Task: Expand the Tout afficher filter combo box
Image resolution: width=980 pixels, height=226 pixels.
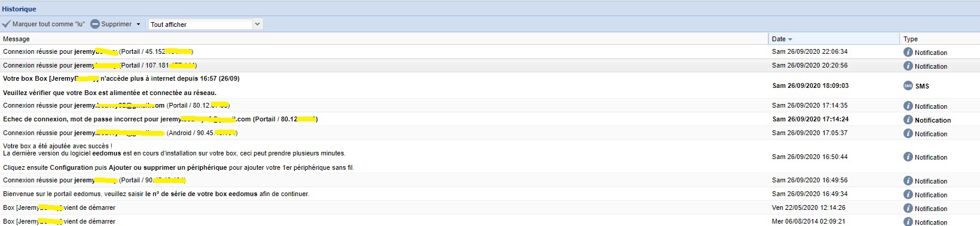Action: pos(257,24)
